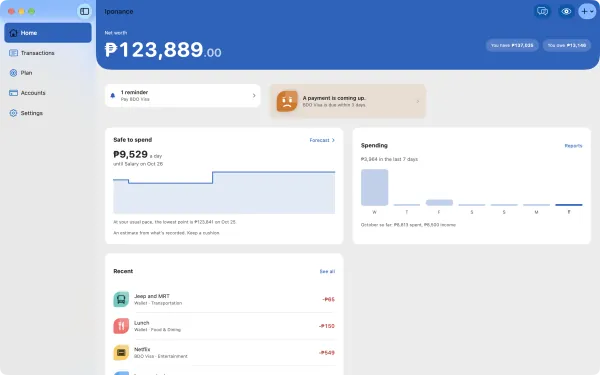Select the Friday spending bar
This screenshot has height=375, width=600.
point(439,202)
